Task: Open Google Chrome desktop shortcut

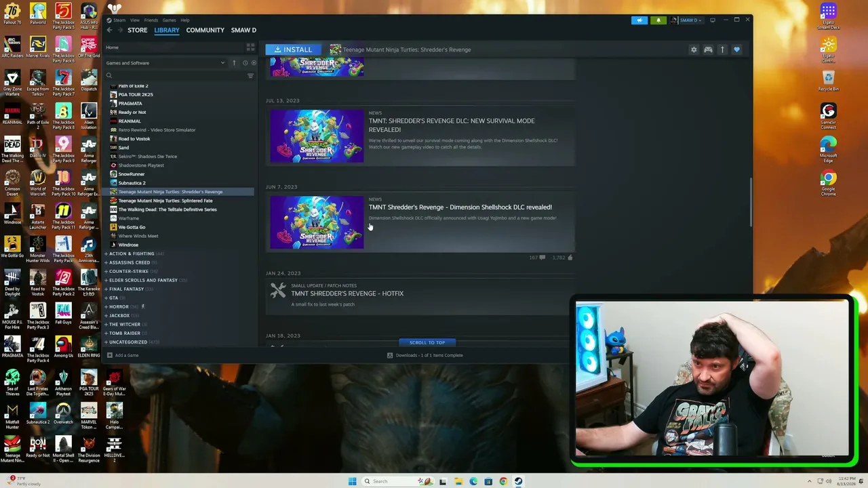Action: tap(828, 184)
